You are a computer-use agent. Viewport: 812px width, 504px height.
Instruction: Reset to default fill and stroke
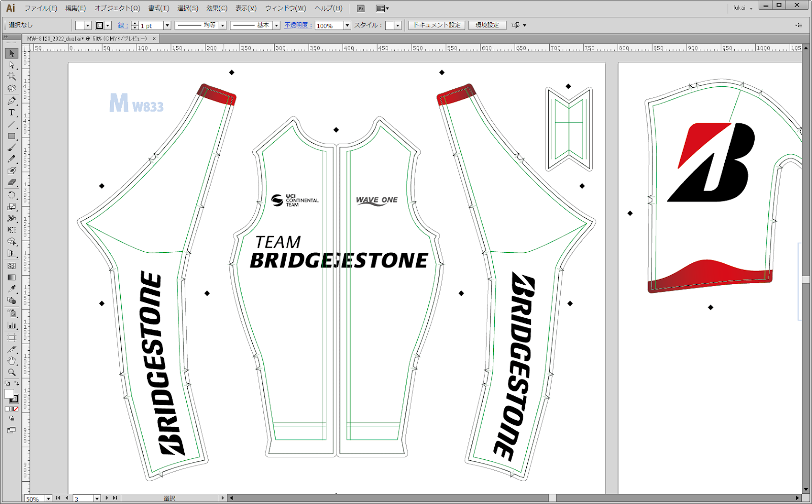pos(7,383)
